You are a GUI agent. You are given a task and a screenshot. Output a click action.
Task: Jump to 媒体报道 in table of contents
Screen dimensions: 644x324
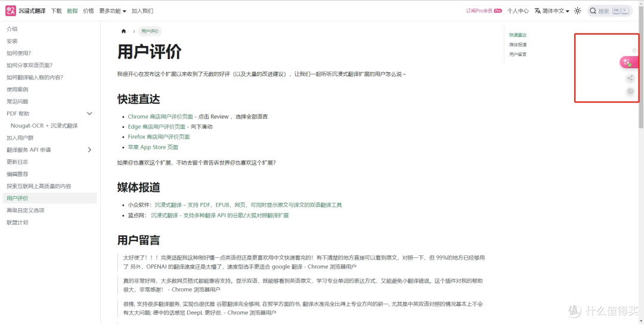pyautogui.click(x=518, y=44)
